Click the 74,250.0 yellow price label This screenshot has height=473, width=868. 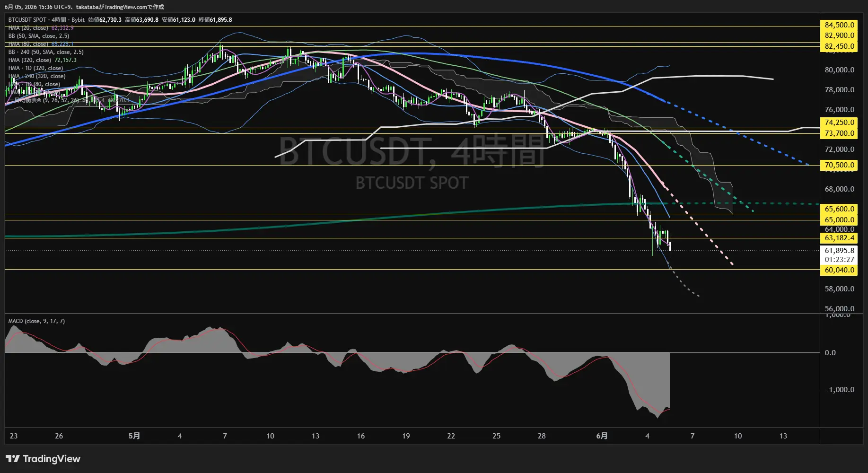840,123
